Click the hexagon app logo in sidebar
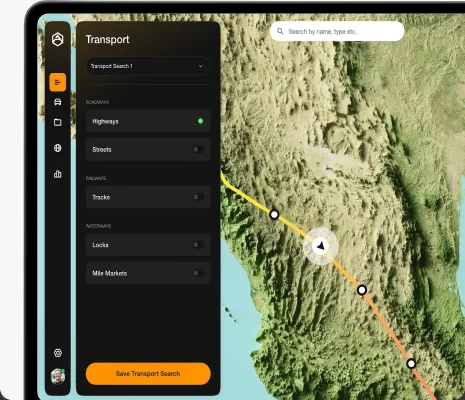Image resolution: width=465 pixels, height=400 pixels. click(58, 39)
